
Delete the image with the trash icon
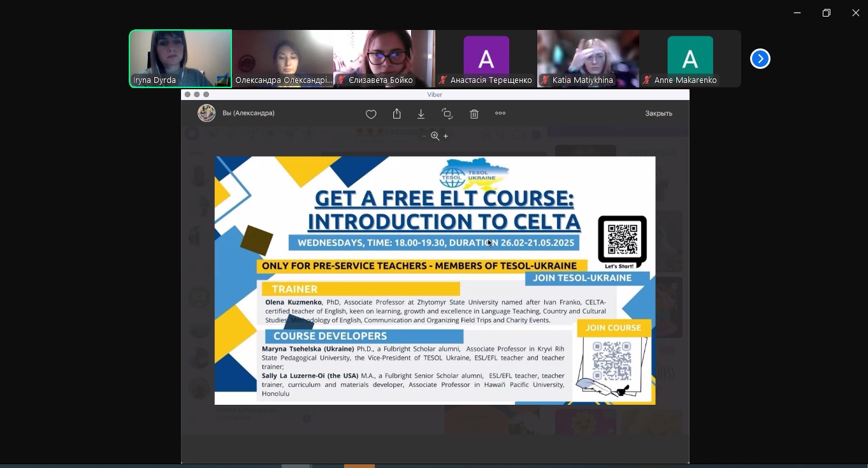(x=474, y=114)
